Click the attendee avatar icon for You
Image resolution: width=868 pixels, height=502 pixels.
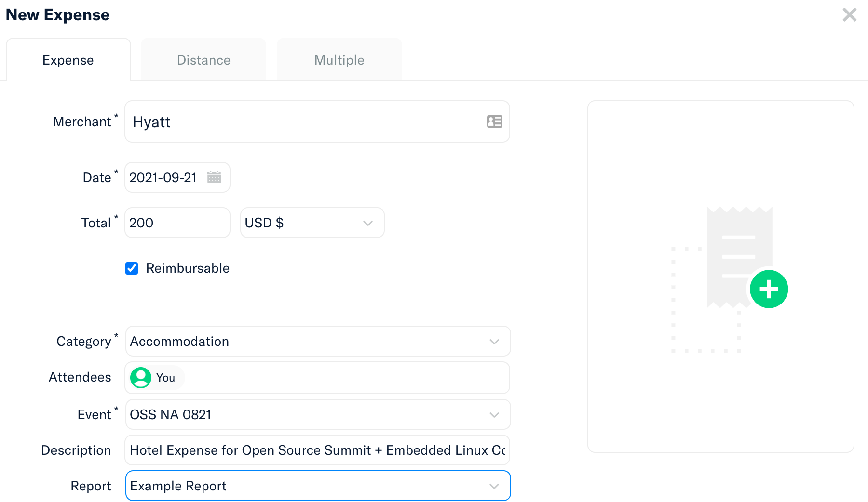tap(141, 378)
